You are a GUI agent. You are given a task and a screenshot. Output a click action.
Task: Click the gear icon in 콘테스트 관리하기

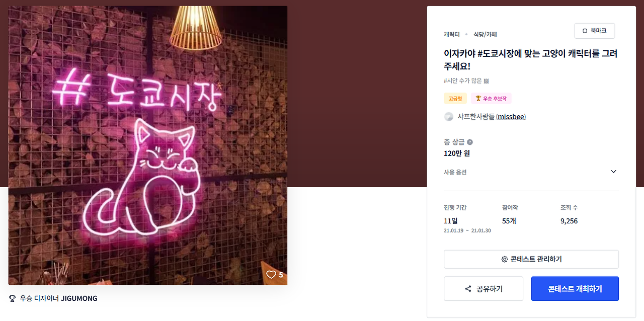[x=505, y=260]
